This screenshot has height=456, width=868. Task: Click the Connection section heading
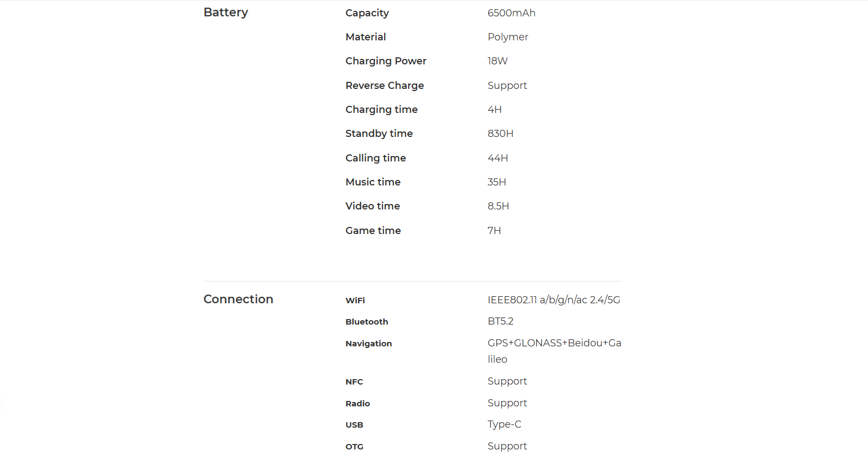click(x=238, y=299)
